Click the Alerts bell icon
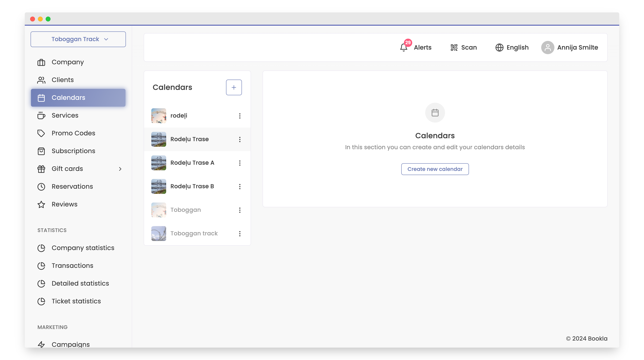 404,47
